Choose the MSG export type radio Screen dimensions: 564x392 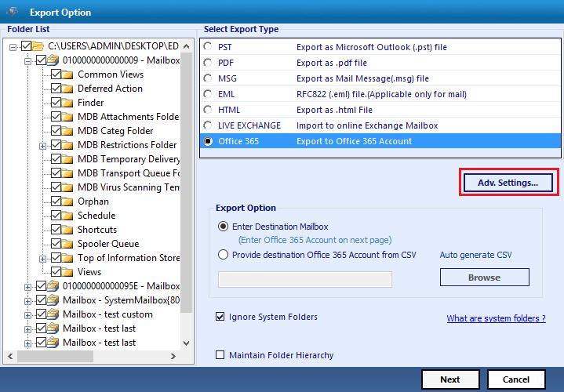coord(208,78)
